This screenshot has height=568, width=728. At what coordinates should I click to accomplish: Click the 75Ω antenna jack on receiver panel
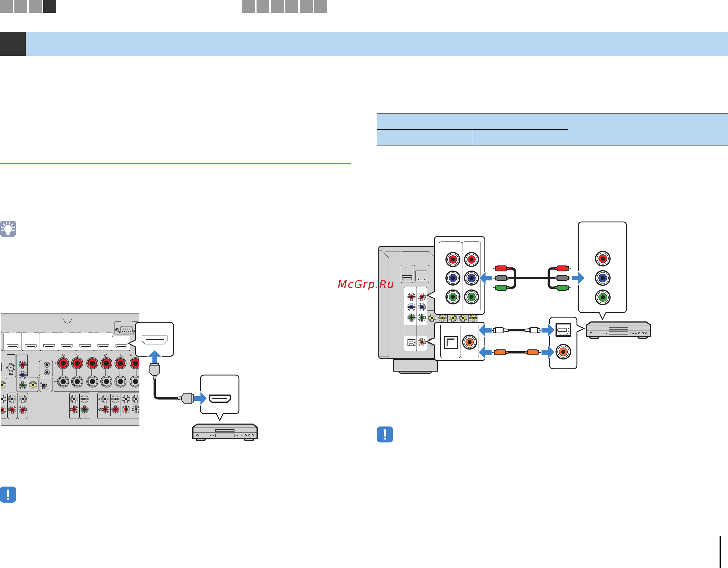click(x=11, y=368)
